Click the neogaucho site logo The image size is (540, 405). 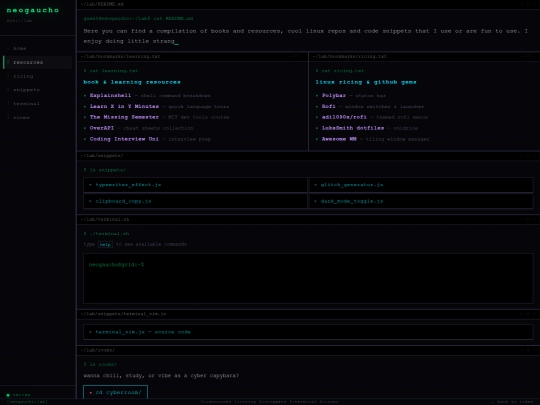click(x=33, y=10)
